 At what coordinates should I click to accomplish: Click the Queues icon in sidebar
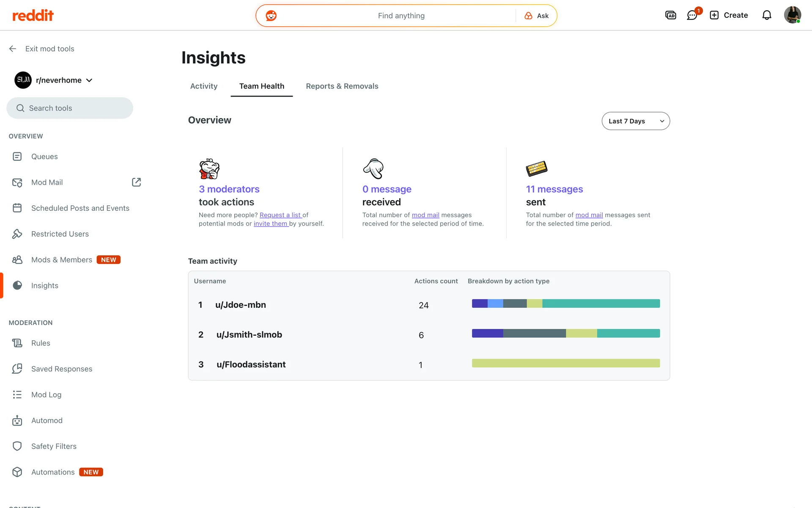(x=17, y=157)
